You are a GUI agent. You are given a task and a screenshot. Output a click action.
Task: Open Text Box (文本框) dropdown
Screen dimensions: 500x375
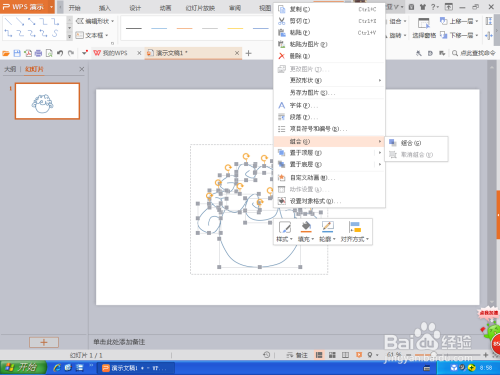[92, 35]
